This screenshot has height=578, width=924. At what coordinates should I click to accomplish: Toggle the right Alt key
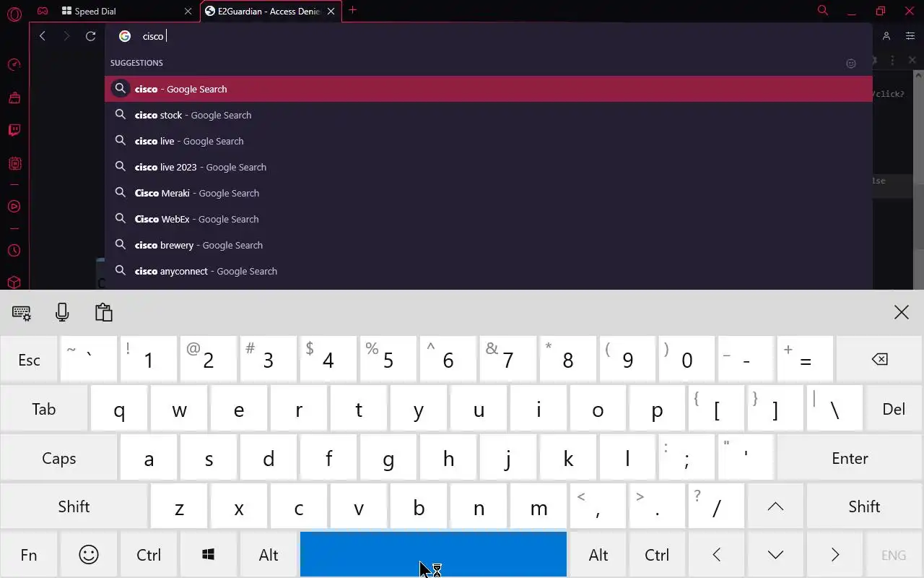598,555
